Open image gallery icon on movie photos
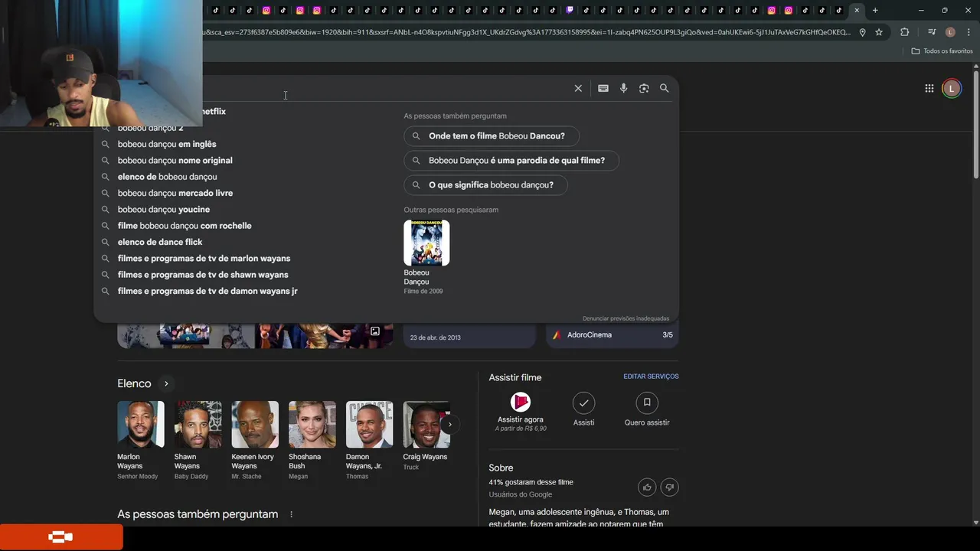The image size is (980, 551). (x=375, y=331)
